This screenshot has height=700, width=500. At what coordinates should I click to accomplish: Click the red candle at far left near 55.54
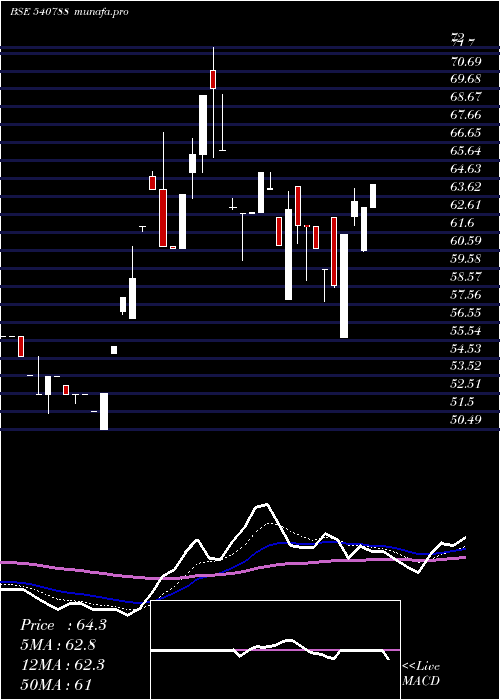[21, 346]
